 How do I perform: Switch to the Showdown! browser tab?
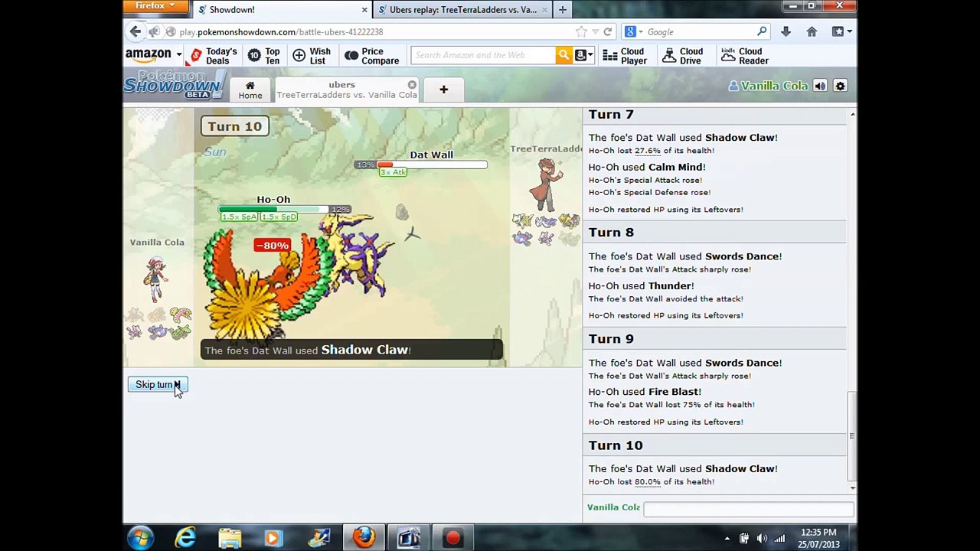[280, 9]
